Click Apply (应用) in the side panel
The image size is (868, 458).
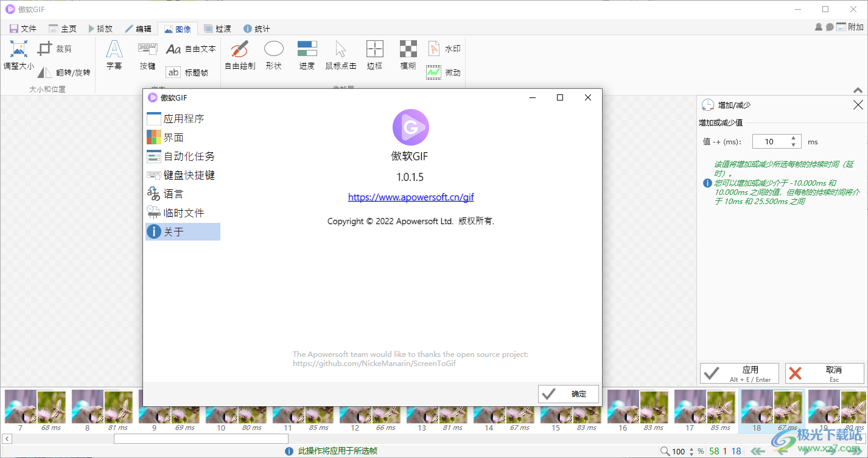click(x=740, y=373)
